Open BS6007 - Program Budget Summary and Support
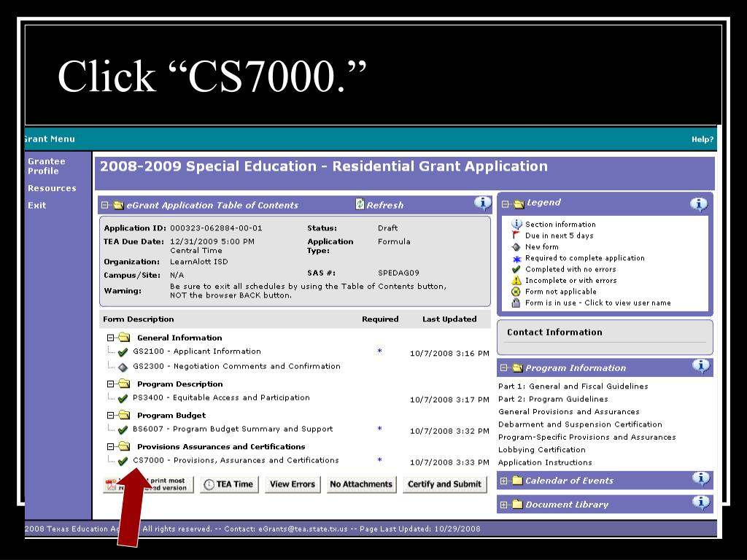This screenshot has height=560, width=747. (x=233, y=429)
